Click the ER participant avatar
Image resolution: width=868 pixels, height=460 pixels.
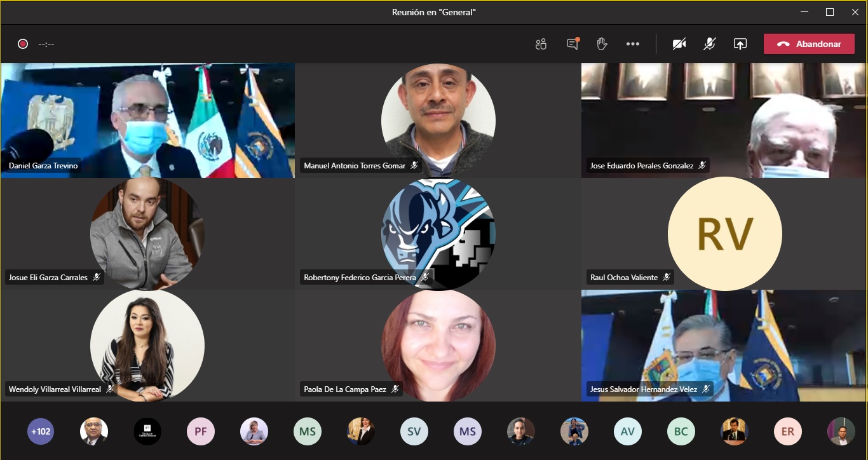tap(788, 431)
